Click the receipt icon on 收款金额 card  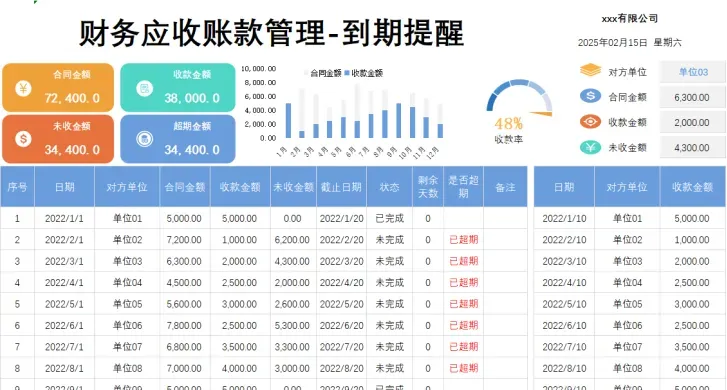point(145,88)
